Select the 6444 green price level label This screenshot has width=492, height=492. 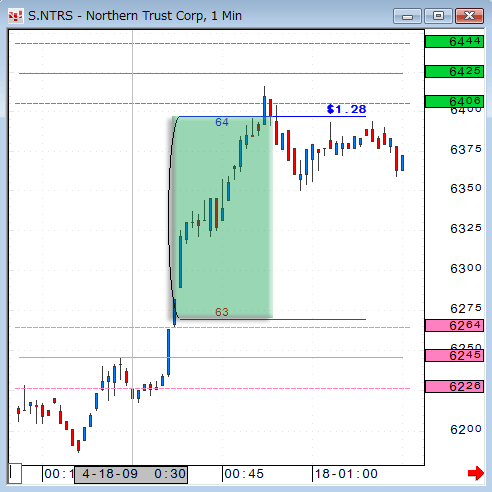coord(454,42)
